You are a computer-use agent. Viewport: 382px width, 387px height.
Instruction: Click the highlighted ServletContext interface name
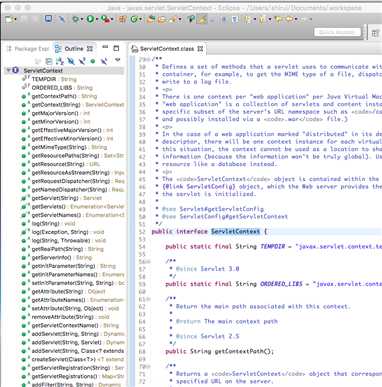(x=235, y=231)
